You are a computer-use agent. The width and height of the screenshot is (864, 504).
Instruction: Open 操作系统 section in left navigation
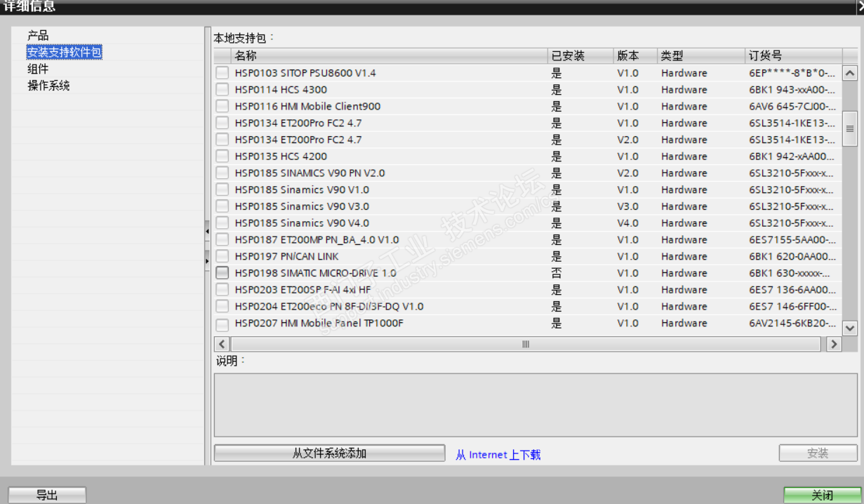48,86
